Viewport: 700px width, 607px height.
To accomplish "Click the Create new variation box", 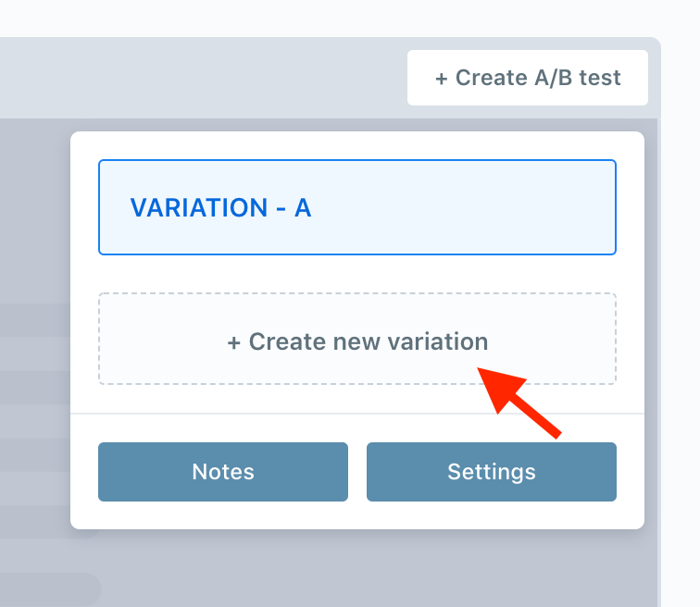I will [x=357, y=339].
